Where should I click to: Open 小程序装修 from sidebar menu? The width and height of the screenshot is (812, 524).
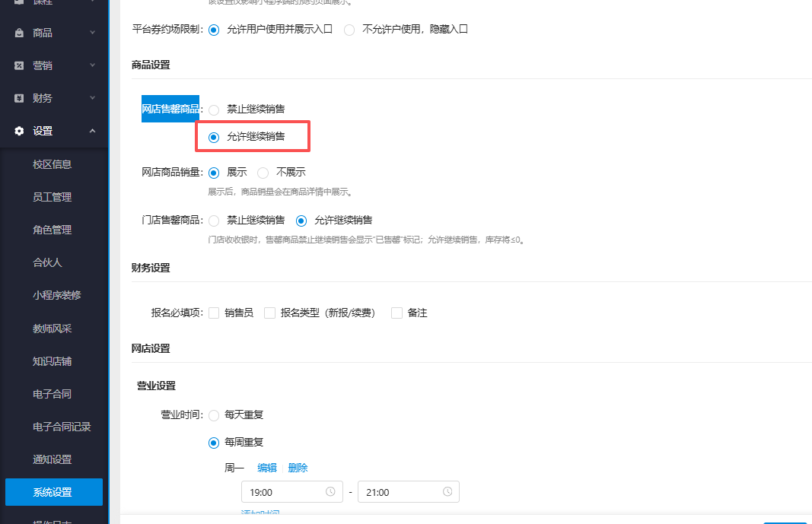[53, 295]
